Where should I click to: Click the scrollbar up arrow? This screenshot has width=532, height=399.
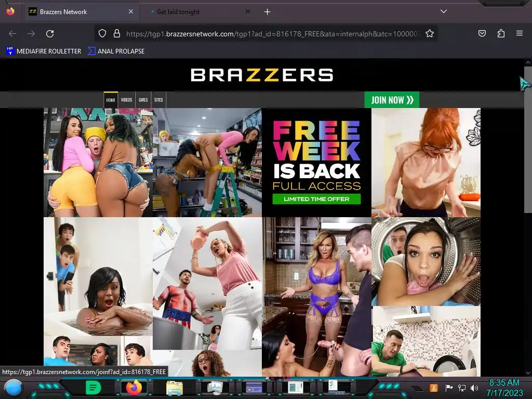pyautogui.click(x=528, y=63)
